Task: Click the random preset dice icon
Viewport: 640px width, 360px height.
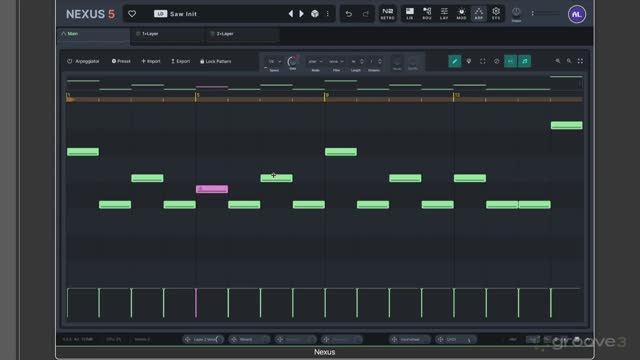Action: (x=315, y=14)
